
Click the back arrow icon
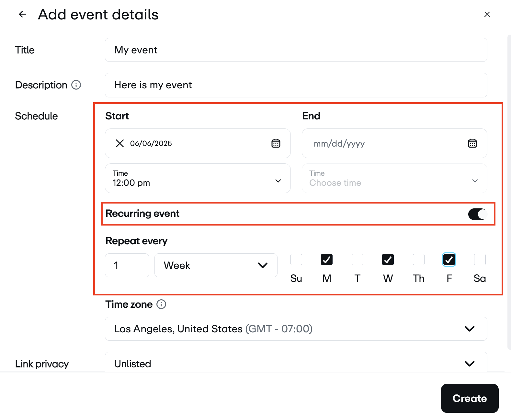[x=22, y=14]
